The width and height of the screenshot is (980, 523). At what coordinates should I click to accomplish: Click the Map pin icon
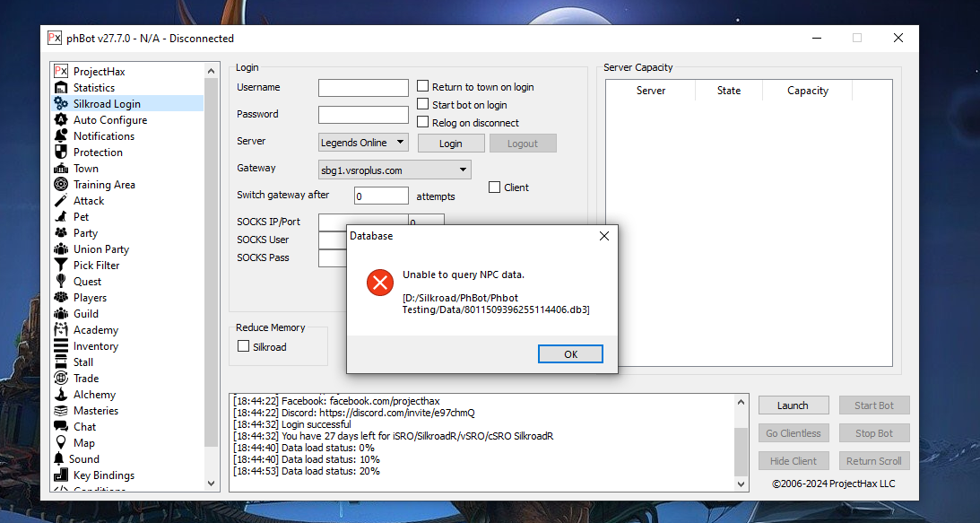61,443
